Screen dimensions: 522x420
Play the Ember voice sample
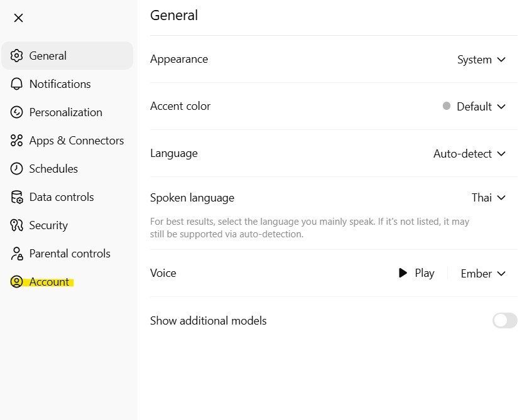coord(416,273)
